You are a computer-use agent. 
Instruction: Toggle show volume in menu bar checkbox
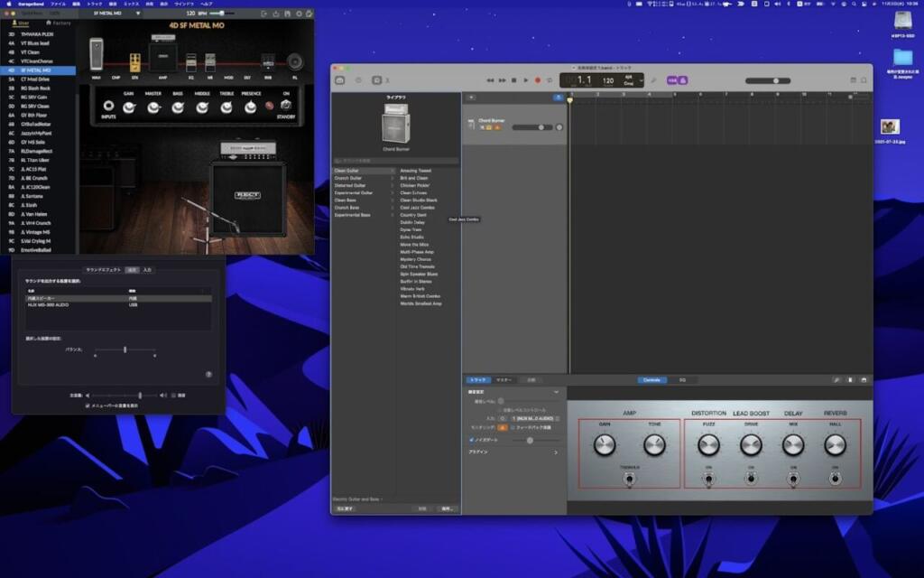(88, 406)
